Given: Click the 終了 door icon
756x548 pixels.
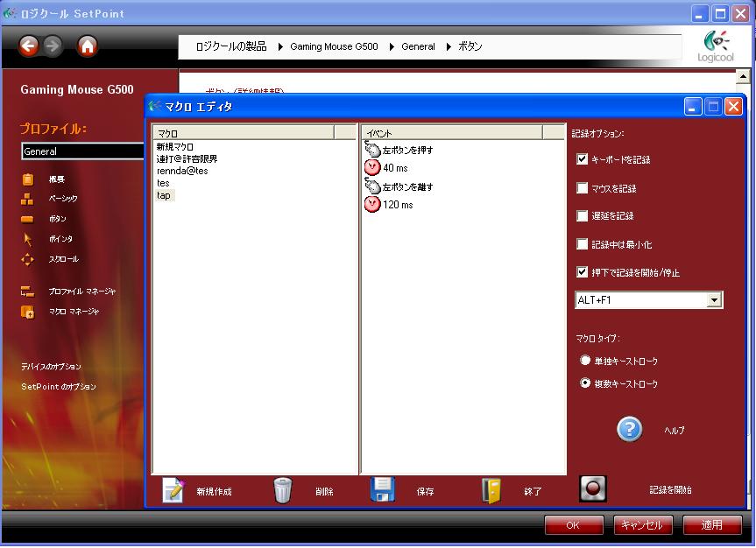Looking at the screenshot, I should tap(491, 491).
